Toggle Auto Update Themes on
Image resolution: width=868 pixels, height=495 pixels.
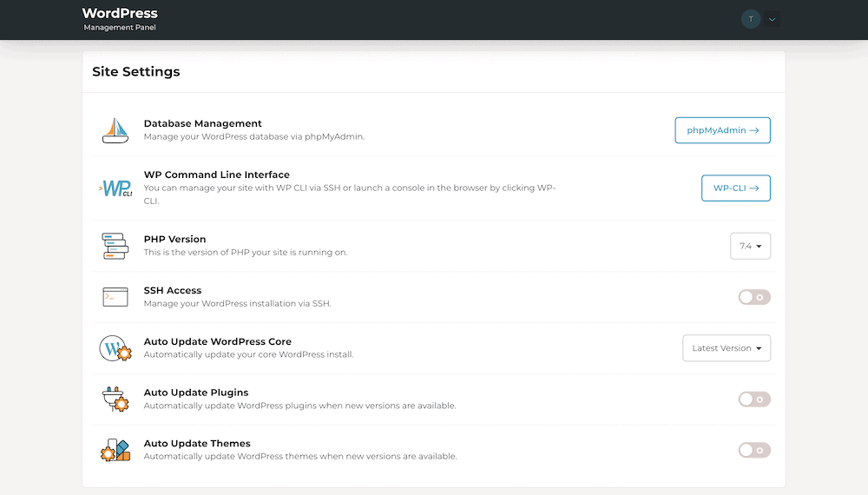(x=753, y=450)
